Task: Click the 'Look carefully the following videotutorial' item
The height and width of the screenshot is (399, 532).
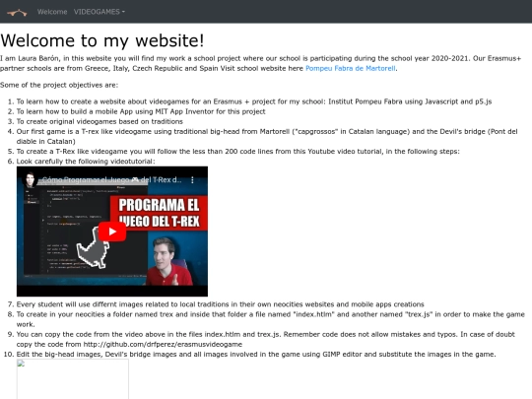Action: 86,162
